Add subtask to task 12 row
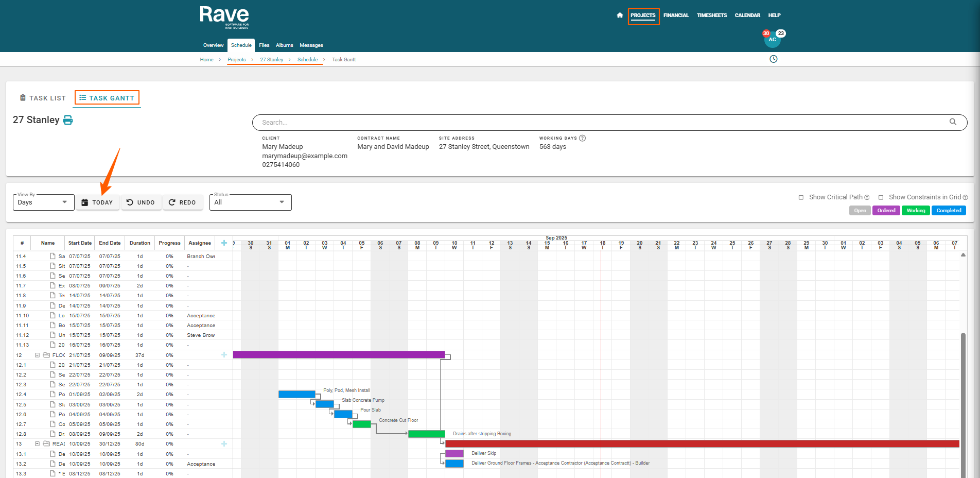 pos(224,355)
